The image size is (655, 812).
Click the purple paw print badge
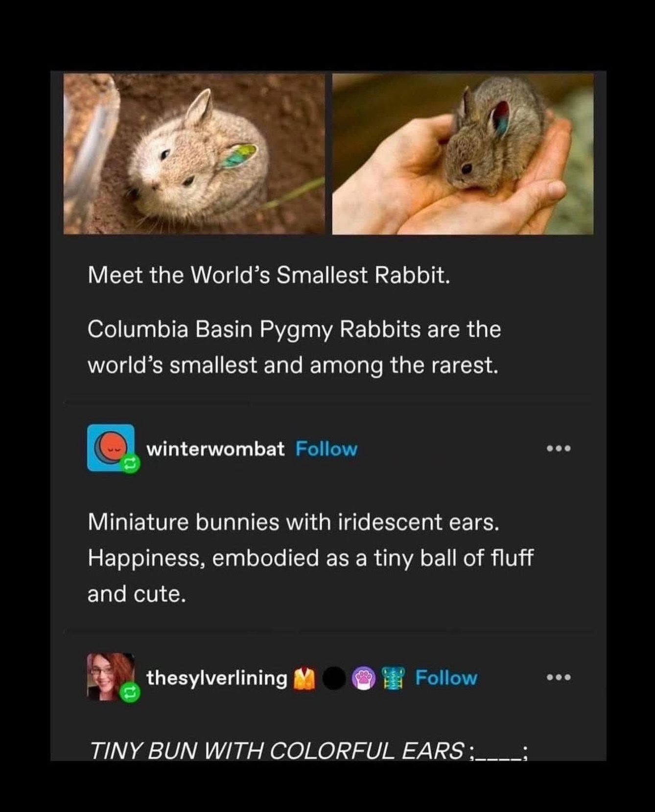tap(363, 678)
